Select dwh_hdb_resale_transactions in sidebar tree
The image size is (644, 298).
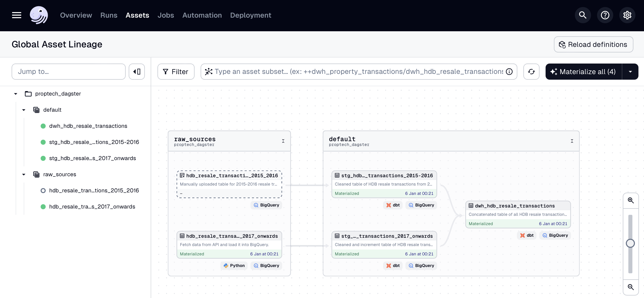click(88, 126)
